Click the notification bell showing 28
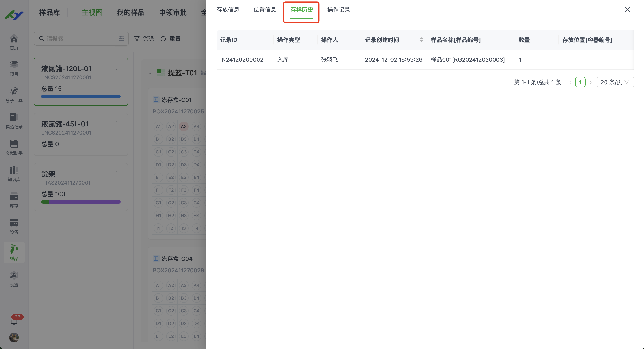The image size is (644, 349). [x=14, y=320]
